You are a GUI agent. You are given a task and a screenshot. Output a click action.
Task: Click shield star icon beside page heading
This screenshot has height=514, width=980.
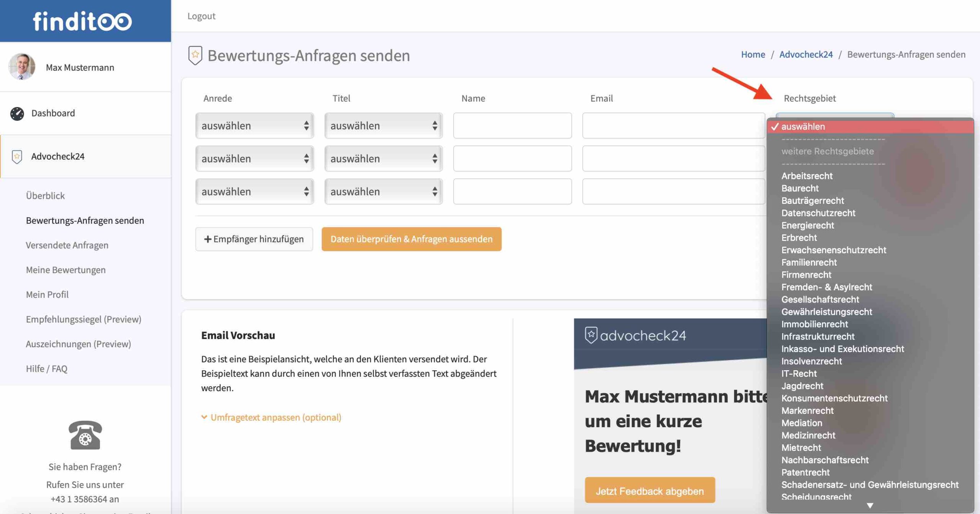pyautogui.click(x=195, y=55)
